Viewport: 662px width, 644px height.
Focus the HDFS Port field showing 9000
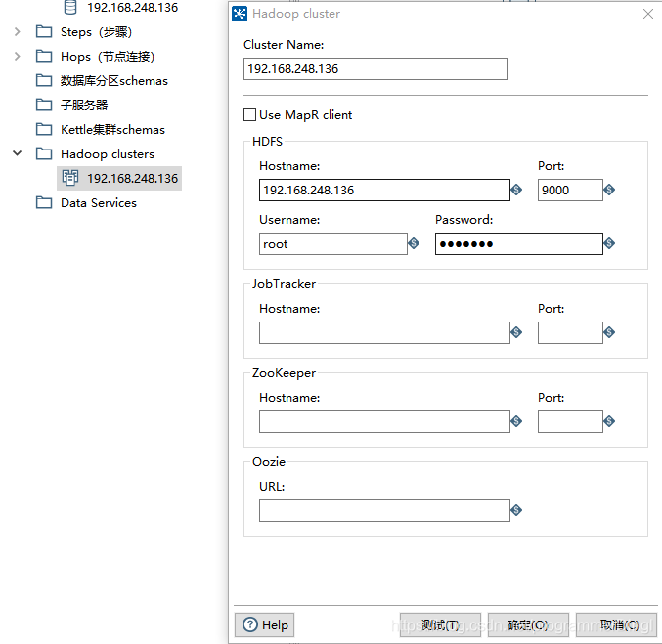570,190
